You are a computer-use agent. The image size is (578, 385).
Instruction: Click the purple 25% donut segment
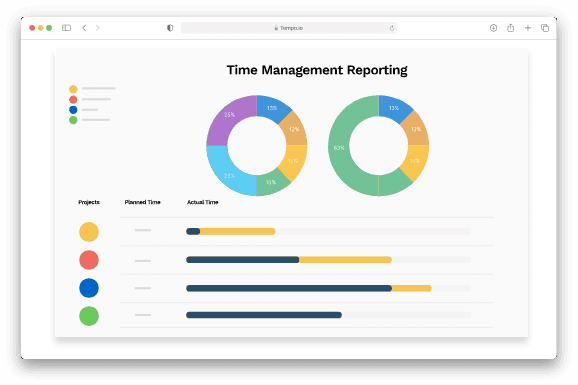[229, 115]
